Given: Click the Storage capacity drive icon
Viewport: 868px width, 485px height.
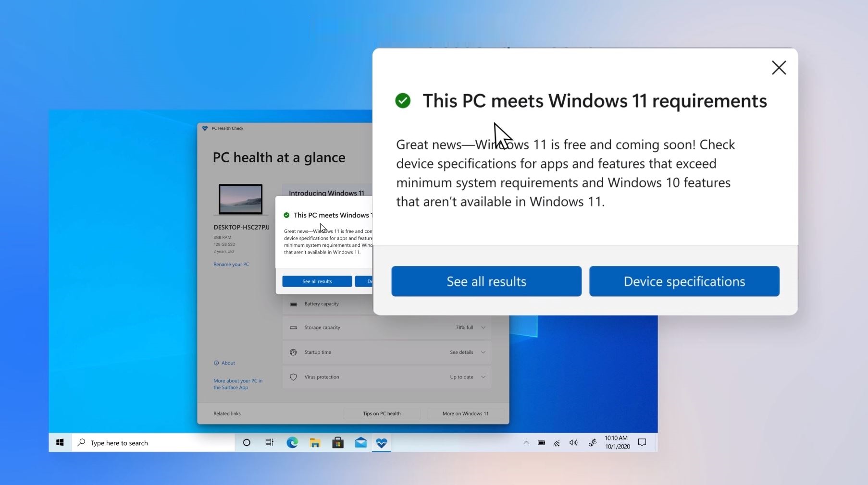Looking at the screenshot, I should click(294, 327).
